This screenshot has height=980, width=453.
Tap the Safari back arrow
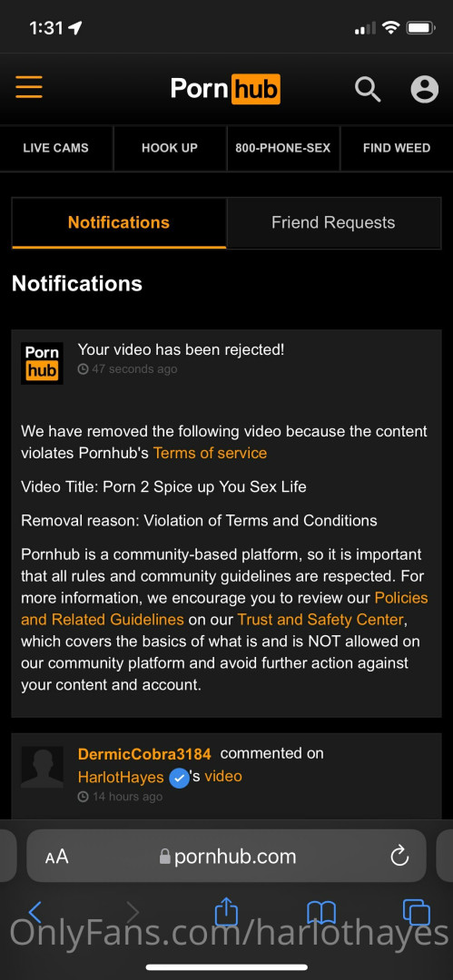click(35, 913)
